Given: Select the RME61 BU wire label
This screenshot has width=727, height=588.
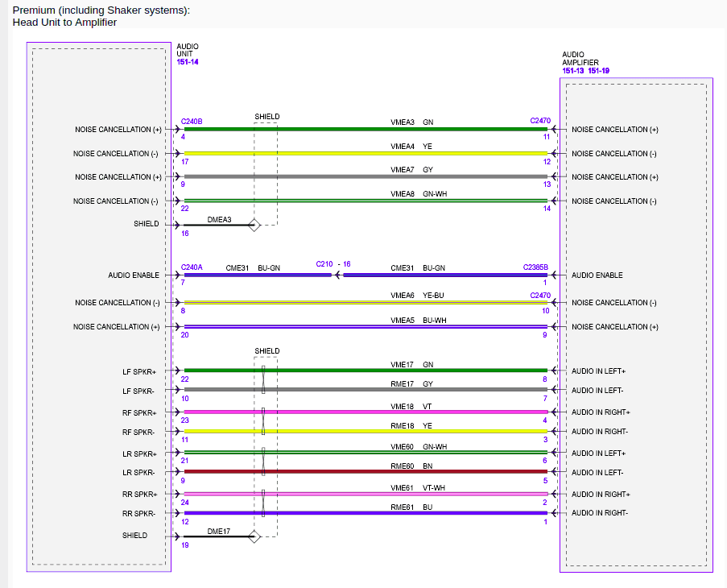Looking at the screenshot, I should [x=411, y=507].
